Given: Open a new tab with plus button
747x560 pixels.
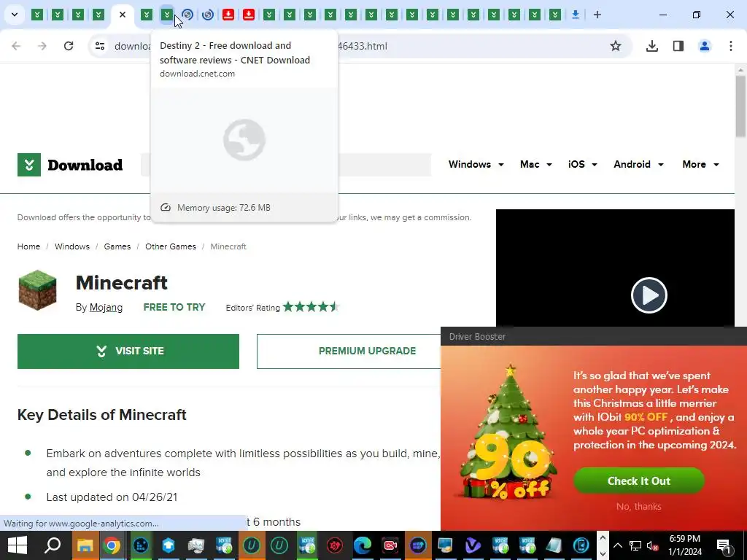Looking at the screenshot, I should pyautogui.click(x=597, y=15).
